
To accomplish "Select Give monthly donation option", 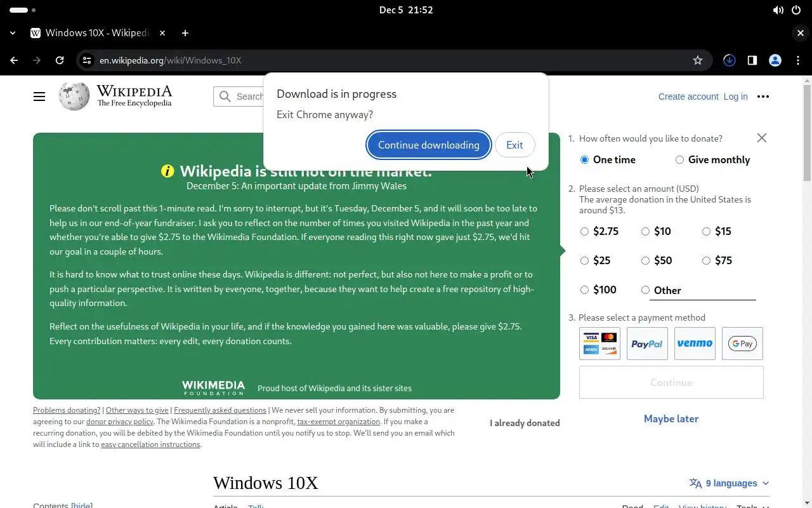I will point(679,160).
